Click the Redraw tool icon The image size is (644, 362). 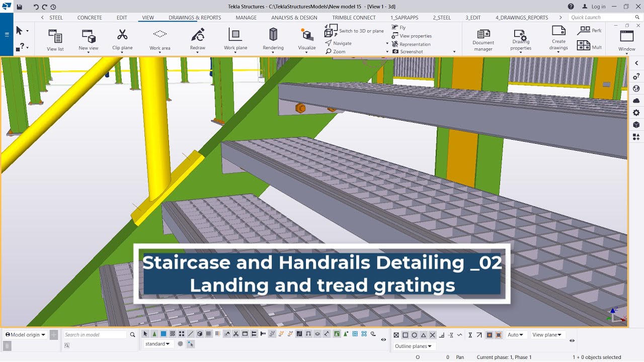[198, 35]
